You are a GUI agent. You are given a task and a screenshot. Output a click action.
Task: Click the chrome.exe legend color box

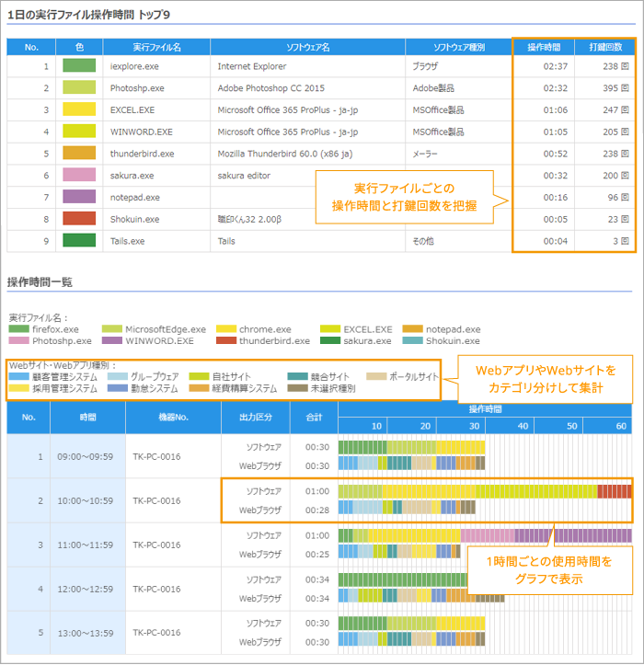(226, 329)
